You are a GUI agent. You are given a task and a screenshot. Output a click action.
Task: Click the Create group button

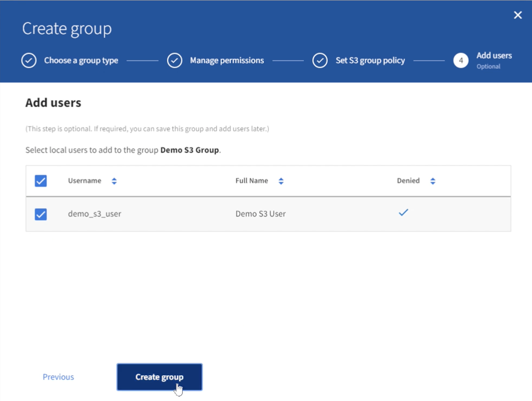point(159,377)
